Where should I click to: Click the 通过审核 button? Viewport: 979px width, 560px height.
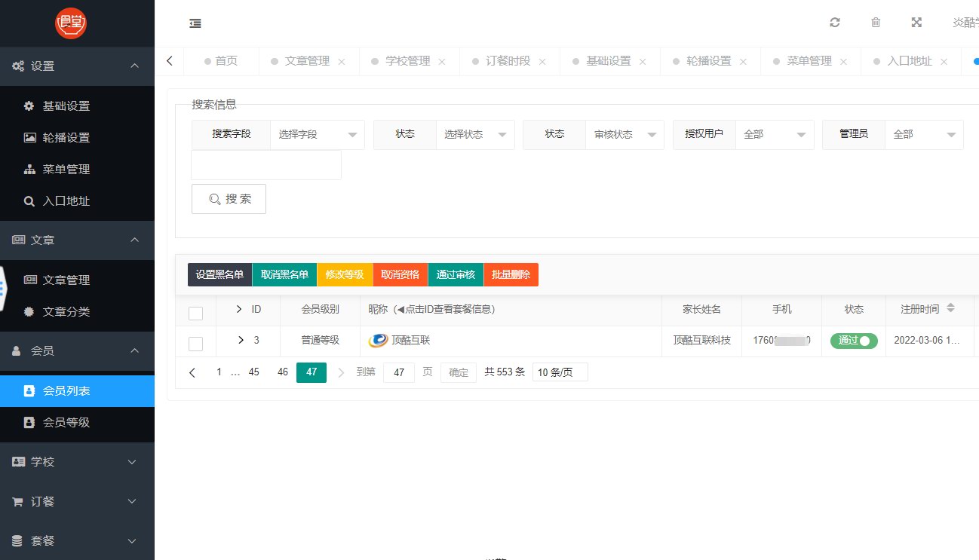tap(456, 274)
